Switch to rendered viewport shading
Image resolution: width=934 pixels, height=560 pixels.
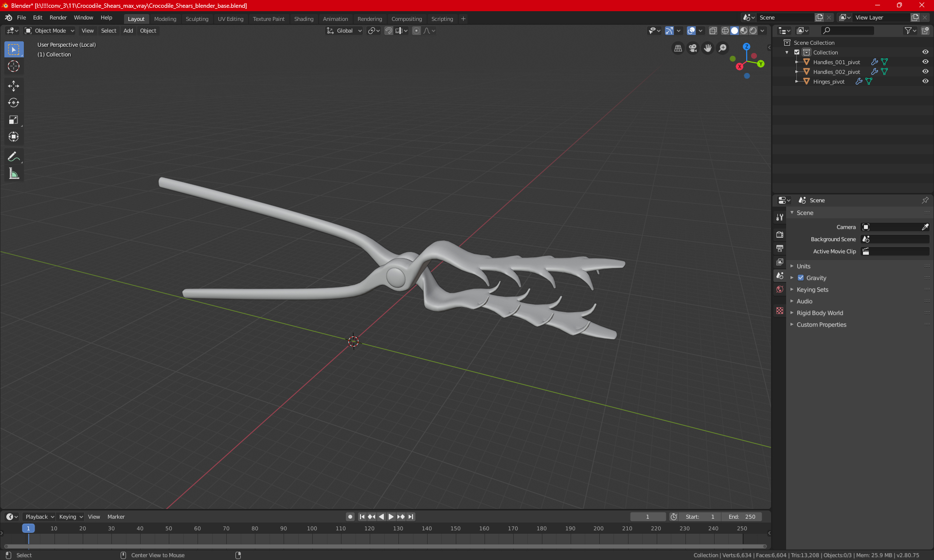[x=753, y=31]
